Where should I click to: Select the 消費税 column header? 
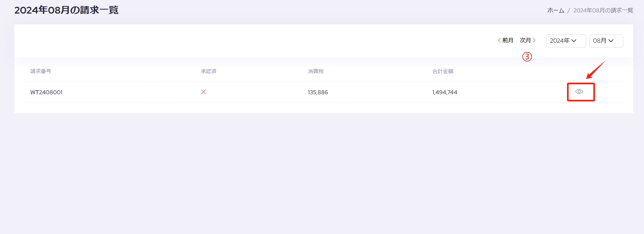316,71
